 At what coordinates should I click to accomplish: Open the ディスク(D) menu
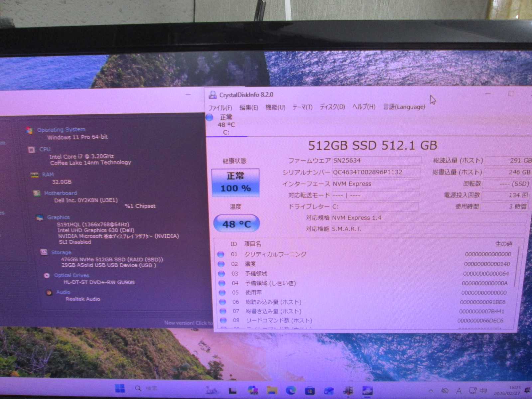pos(332,107)
